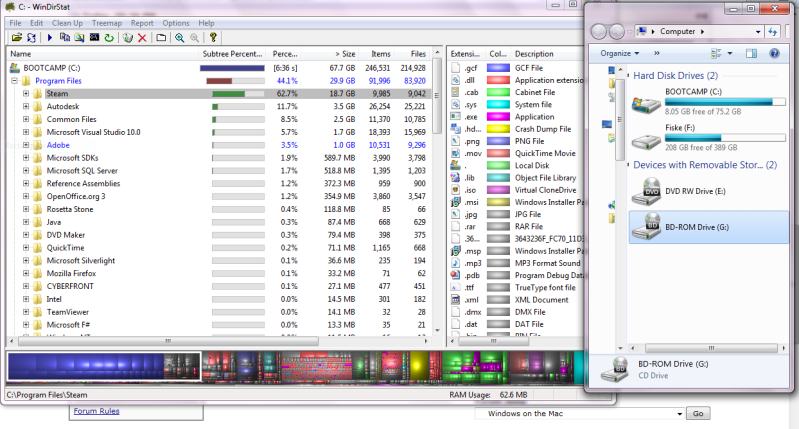
Task: Click the Back arrow in Computer window
Action: pos(599,32)
